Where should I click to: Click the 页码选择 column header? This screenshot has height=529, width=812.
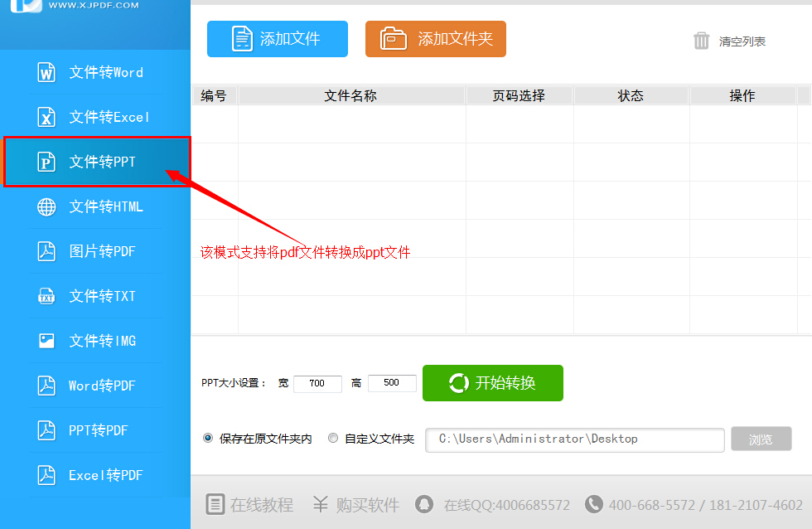[520, 95]
